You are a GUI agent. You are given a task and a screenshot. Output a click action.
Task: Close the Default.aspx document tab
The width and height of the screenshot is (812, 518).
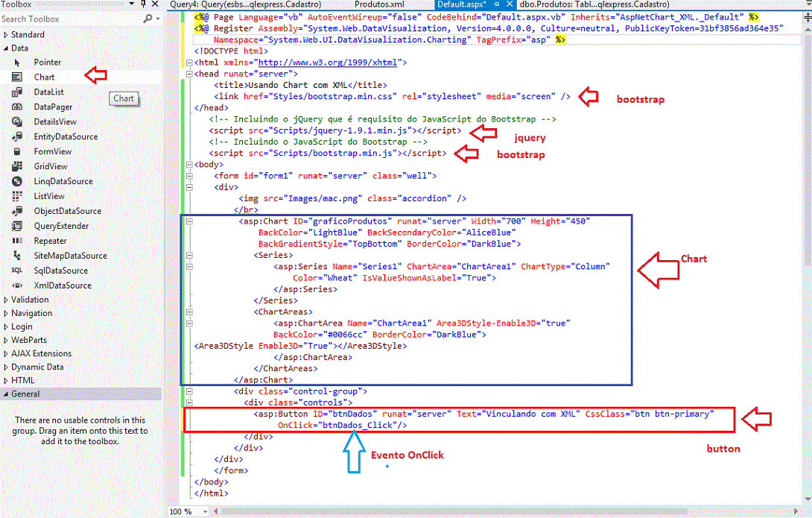tap(510, 4)
